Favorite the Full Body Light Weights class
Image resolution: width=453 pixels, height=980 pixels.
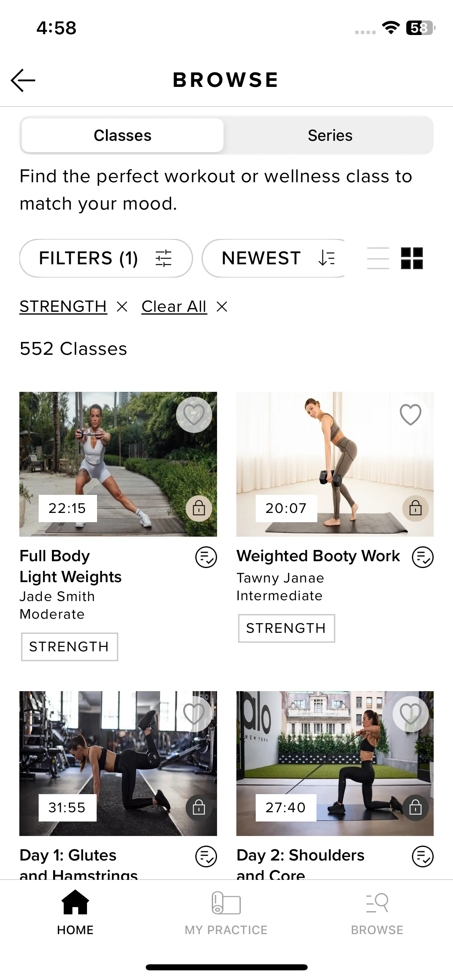[194, 415]
